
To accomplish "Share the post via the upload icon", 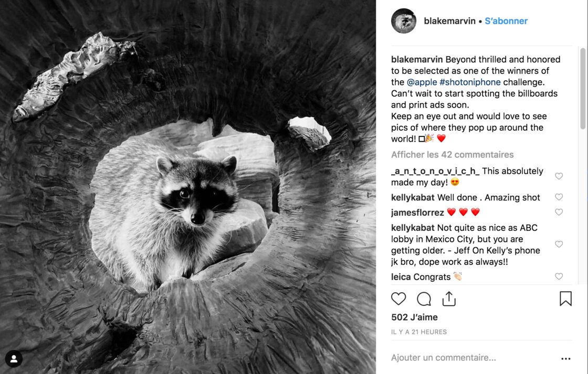I will 448,298.
